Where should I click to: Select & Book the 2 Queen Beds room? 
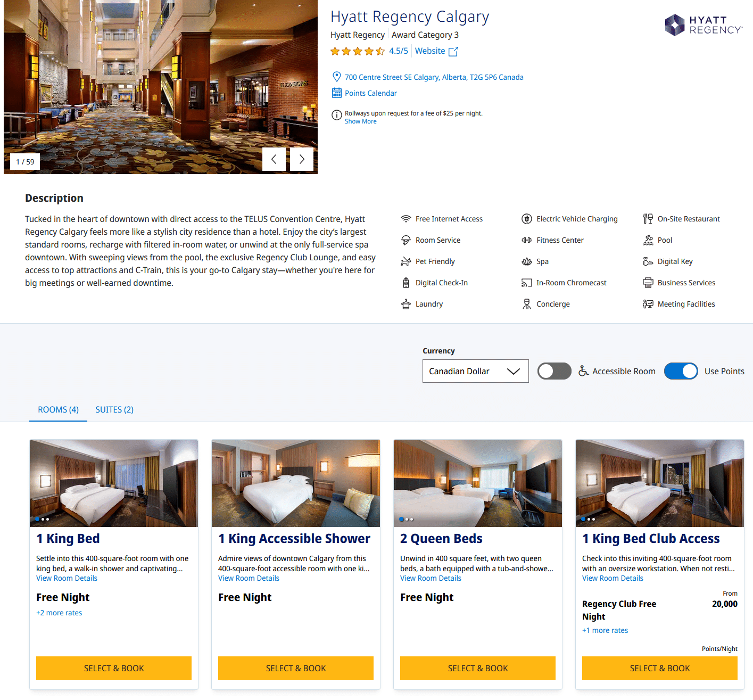(478, 668)
